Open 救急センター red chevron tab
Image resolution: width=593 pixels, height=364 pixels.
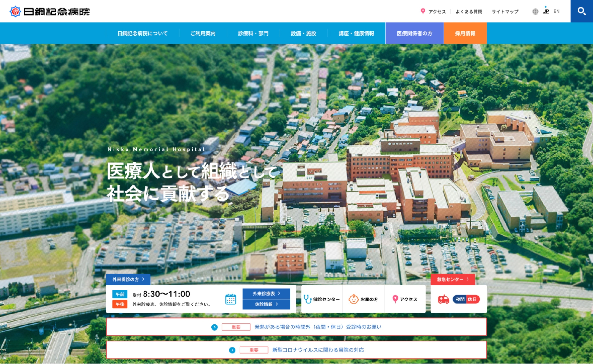(x=452, y=279)
